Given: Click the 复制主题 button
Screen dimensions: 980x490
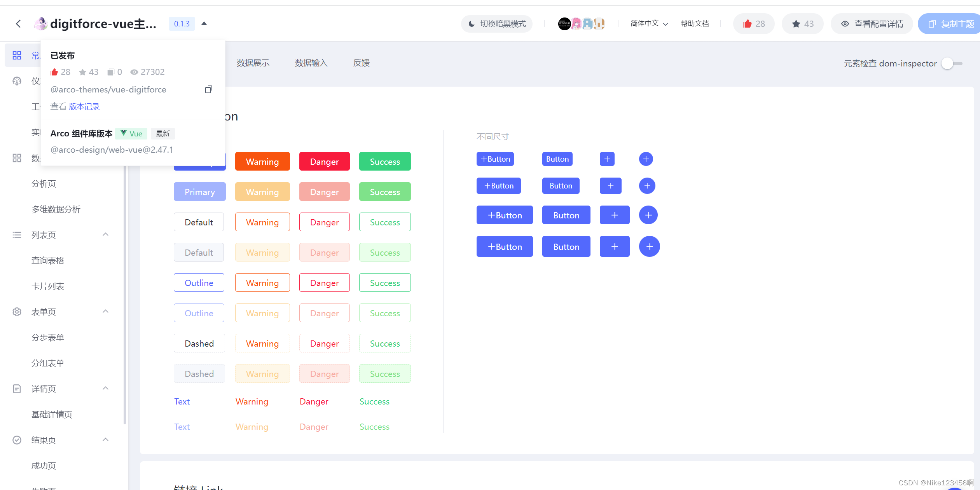Looking at the screenshot, I should 950,24.
